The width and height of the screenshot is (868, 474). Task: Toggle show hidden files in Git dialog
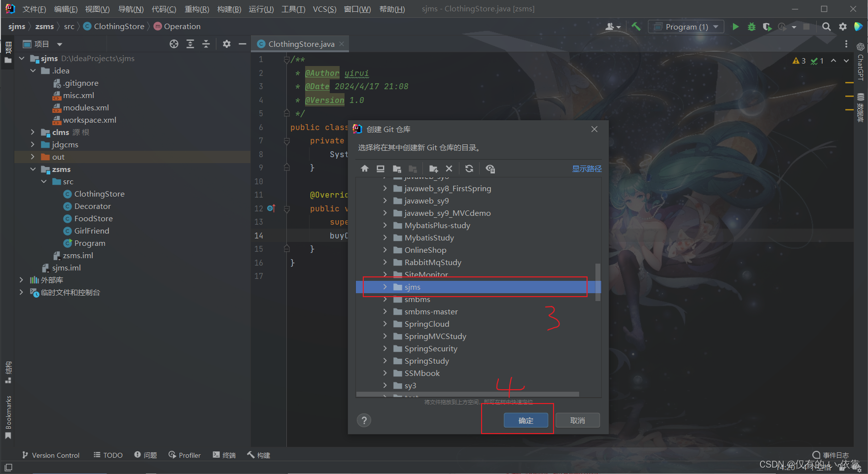coord(490,169)
